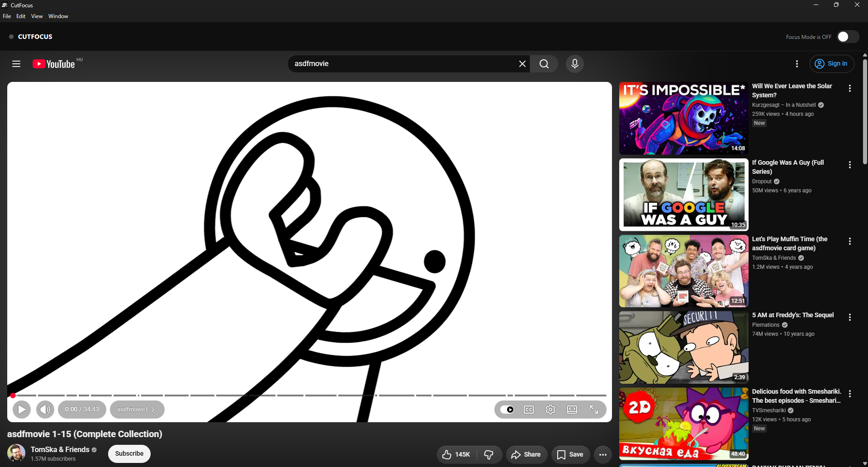Click the page vertical scrollbar
868x467 pixels.
click(x=865, y=111)
